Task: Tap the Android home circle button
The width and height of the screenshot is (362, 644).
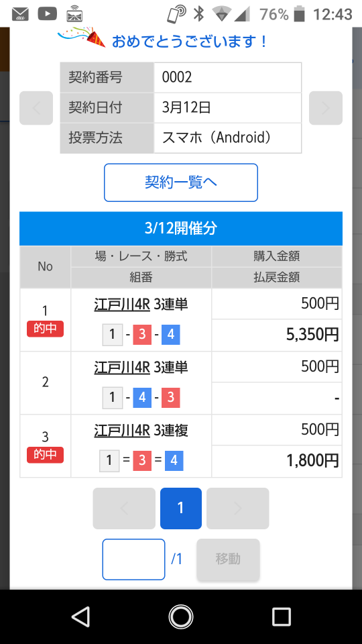Action: point(181,616)
